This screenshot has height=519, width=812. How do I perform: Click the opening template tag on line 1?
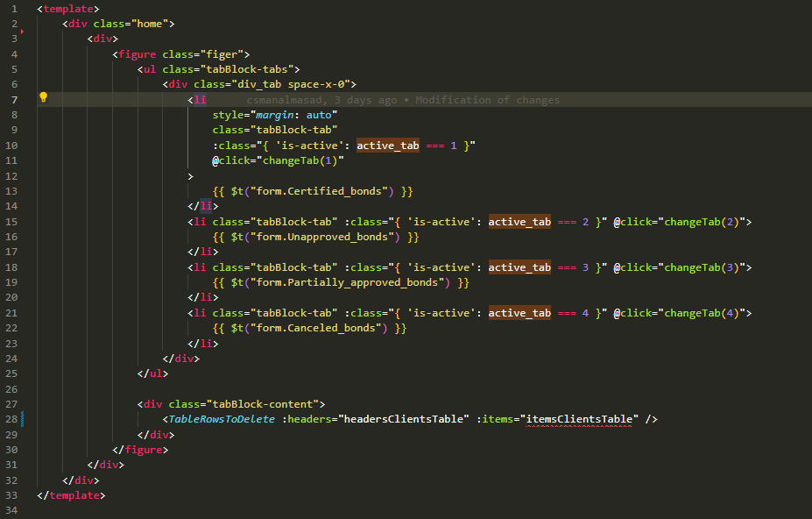point(66,8)
